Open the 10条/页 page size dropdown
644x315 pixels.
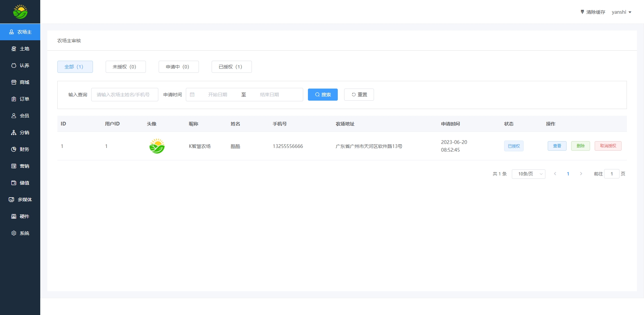coord(528,174)
